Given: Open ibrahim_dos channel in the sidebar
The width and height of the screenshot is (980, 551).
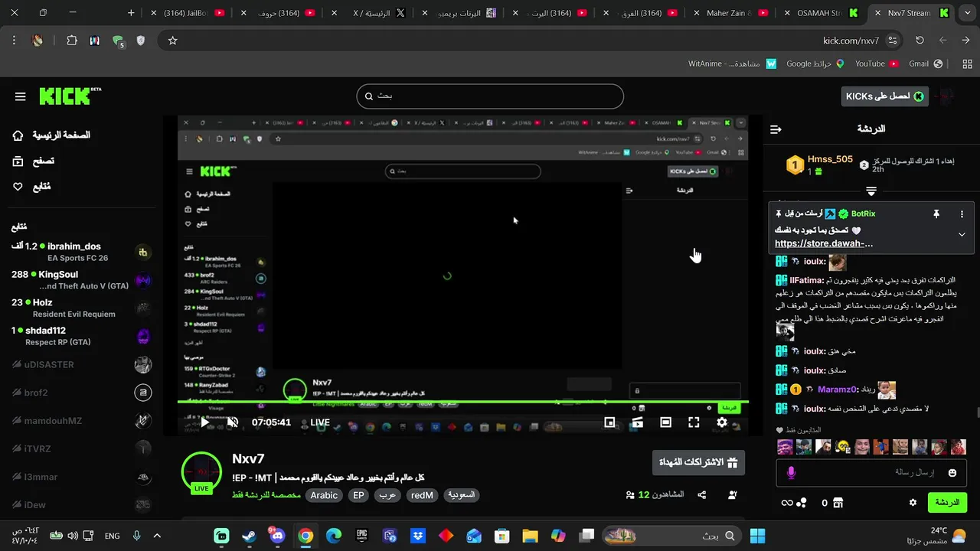Looking at the screenshot, I should pos(80,252).
